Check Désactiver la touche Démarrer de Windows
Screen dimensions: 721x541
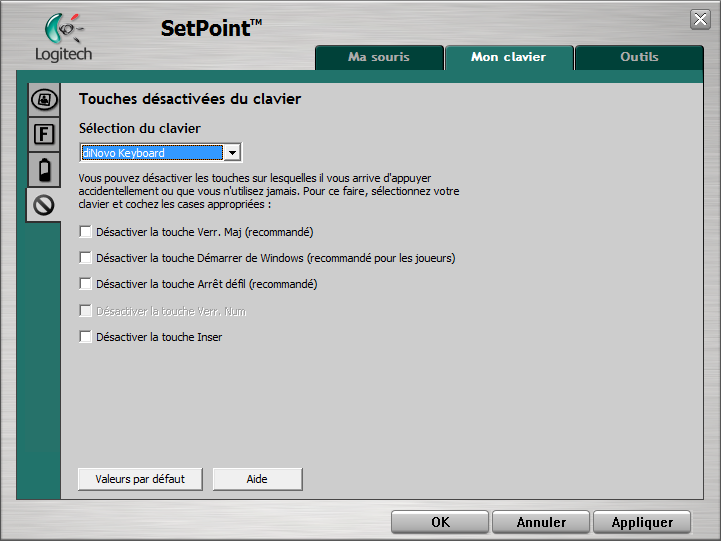(x=85, y=258)
